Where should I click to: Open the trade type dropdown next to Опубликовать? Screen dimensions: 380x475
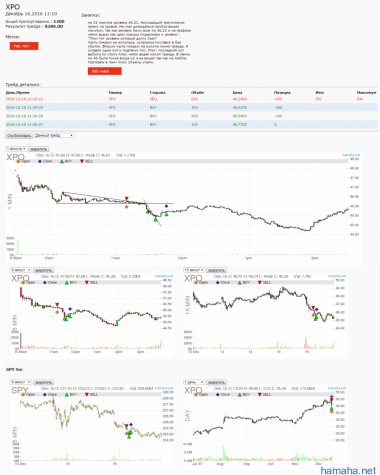pos(54,136)
